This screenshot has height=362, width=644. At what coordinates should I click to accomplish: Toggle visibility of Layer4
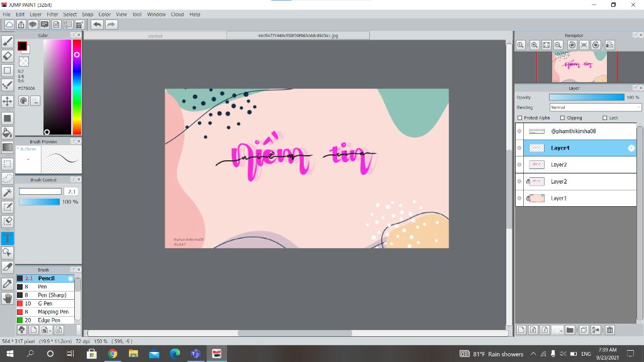[x=519, y=148]
